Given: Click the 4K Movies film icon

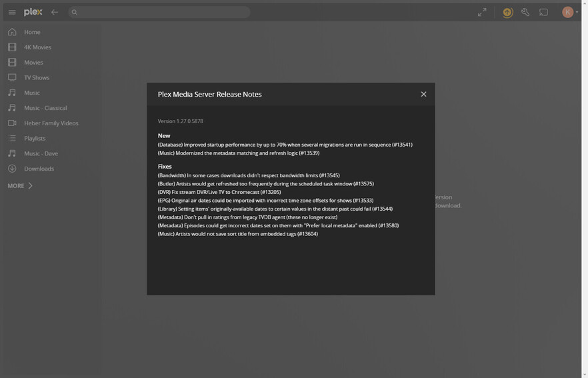Looking at the screenshot, I should [x=12, y=47].
